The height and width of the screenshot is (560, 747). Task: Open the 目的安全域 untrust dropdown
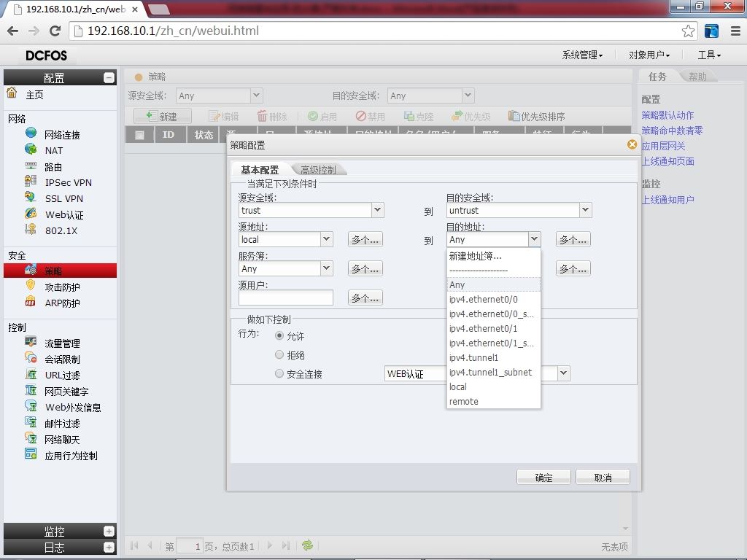586,210
